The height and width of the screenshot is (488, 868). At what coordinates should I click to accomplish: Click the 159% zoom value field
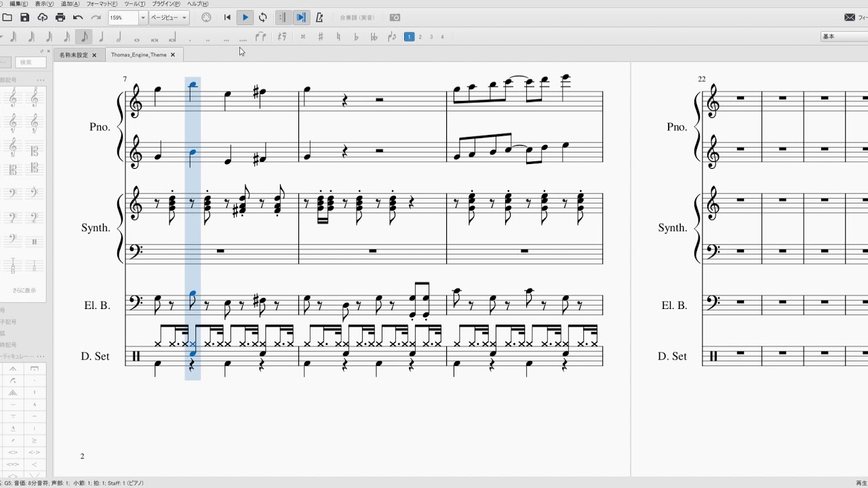pyautogui.click(x=123, y=18)
